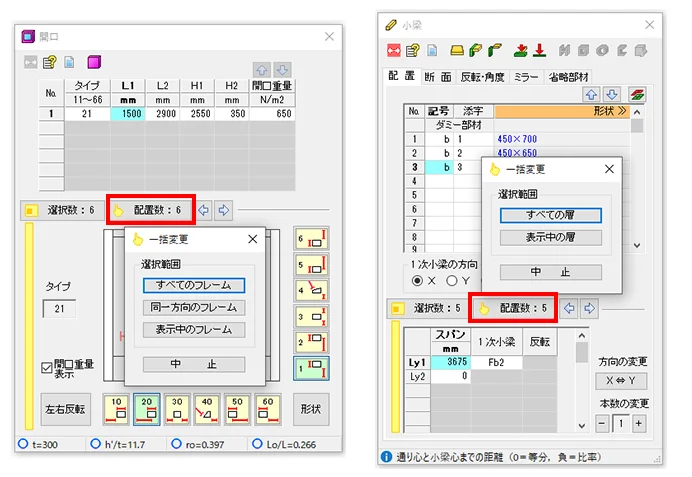The height and width of the screenshot is (477, 692).
Task: Select the Y radio button for beam direction
Action: tap(452, 280)
